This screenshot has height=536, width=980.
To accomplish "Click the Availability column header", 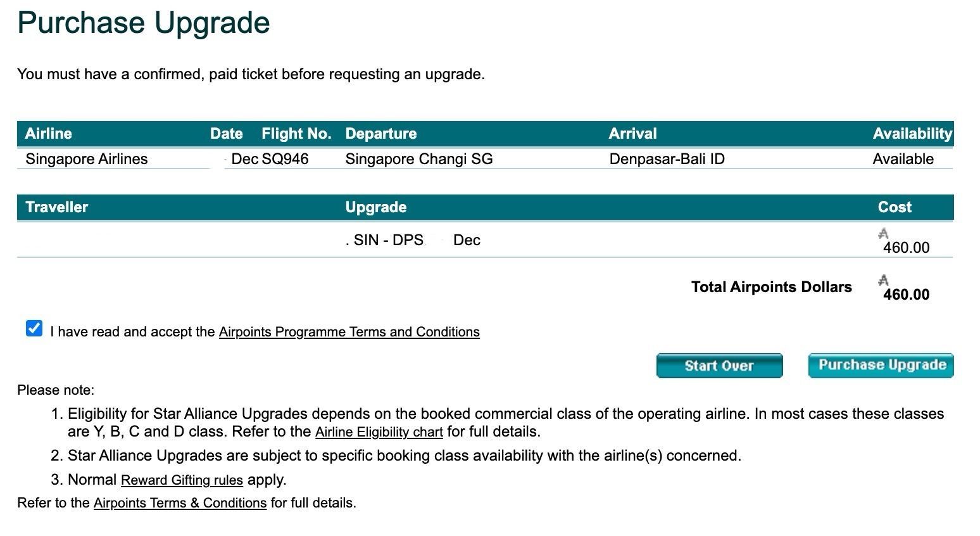I will point(912,134).
